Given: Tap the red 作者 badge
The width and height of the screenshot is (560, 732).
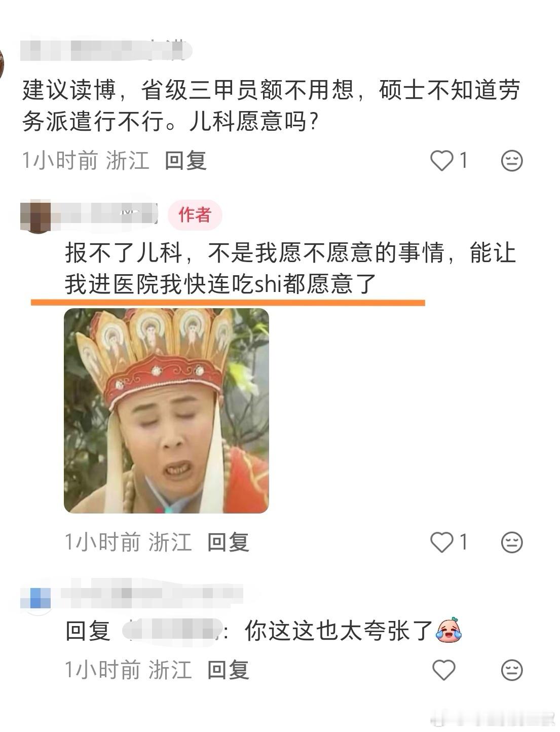Looking at the screenshot, I should point(195,214).
